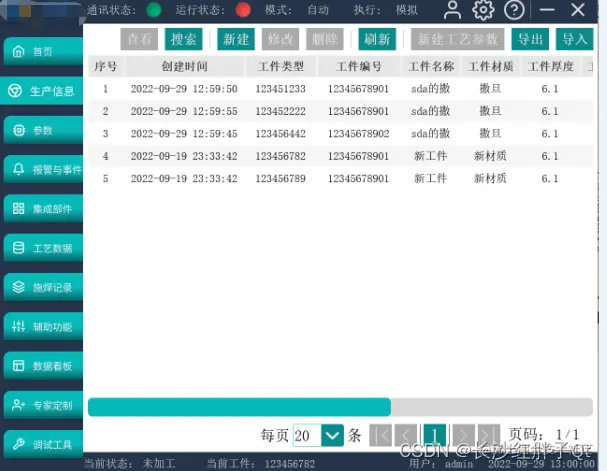The width and height of the screenshot is (607, 471).
Task: Click the 删除 delete button
Action: pos(325,39)
